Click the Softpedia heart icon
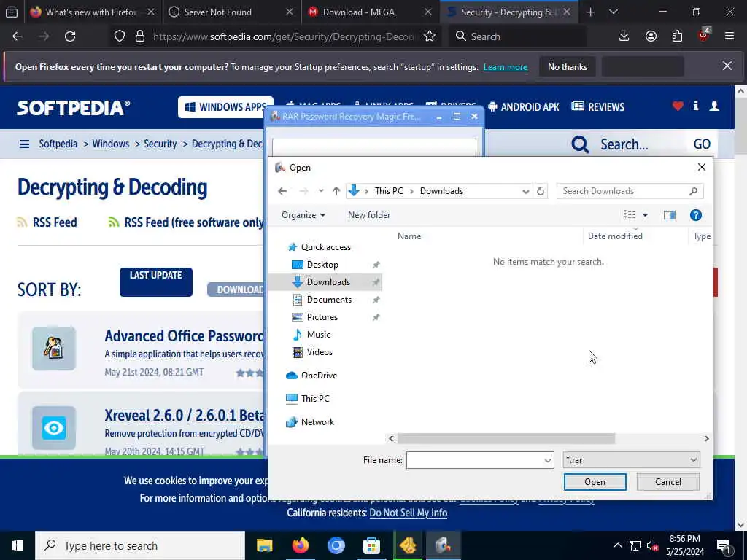747x560 pixels. pos(678,106)
